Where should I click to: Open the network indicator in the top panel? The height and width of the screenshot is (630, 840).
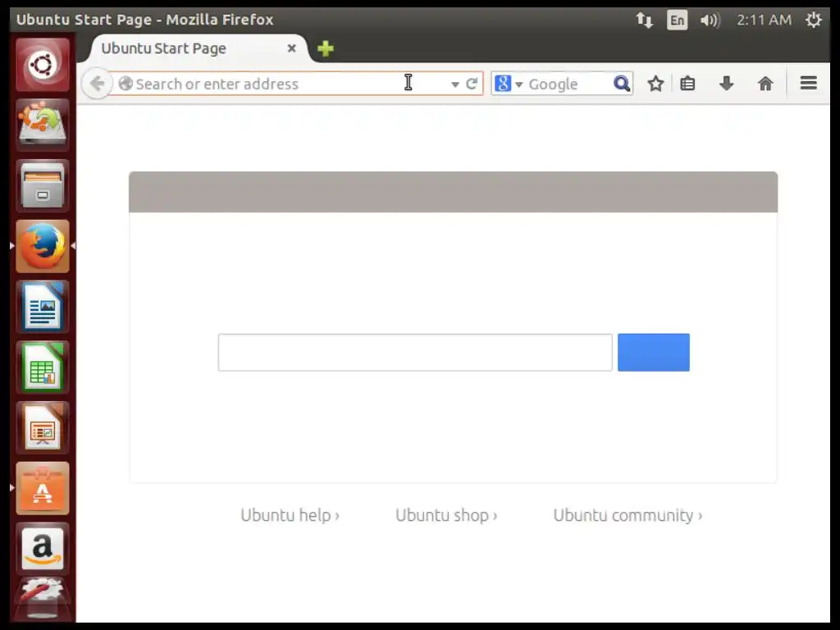coord(645,21)
